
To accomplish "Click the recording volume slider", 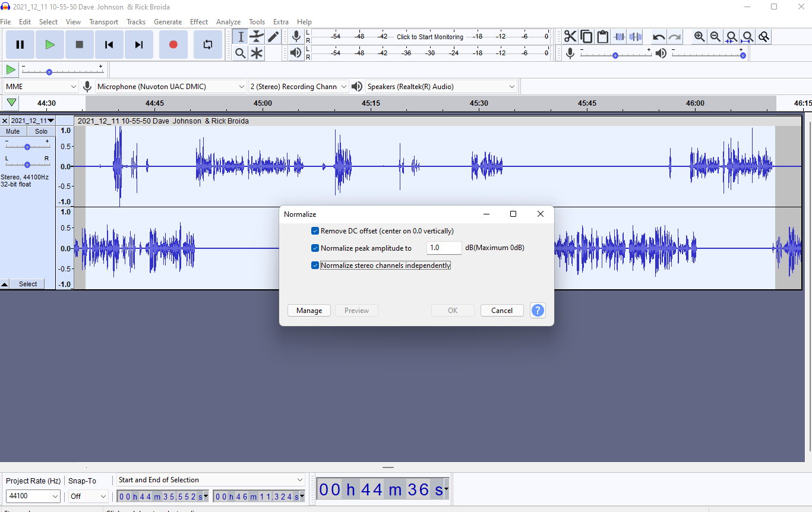I will pos(615,54).
